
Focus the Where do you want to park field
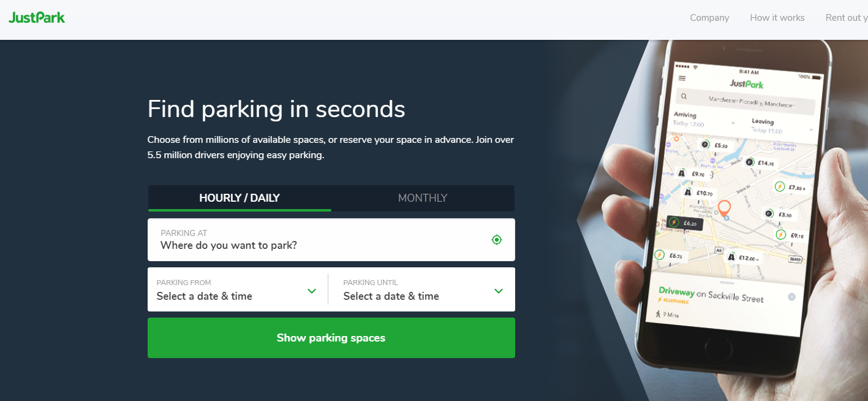(x=331, y=240)
